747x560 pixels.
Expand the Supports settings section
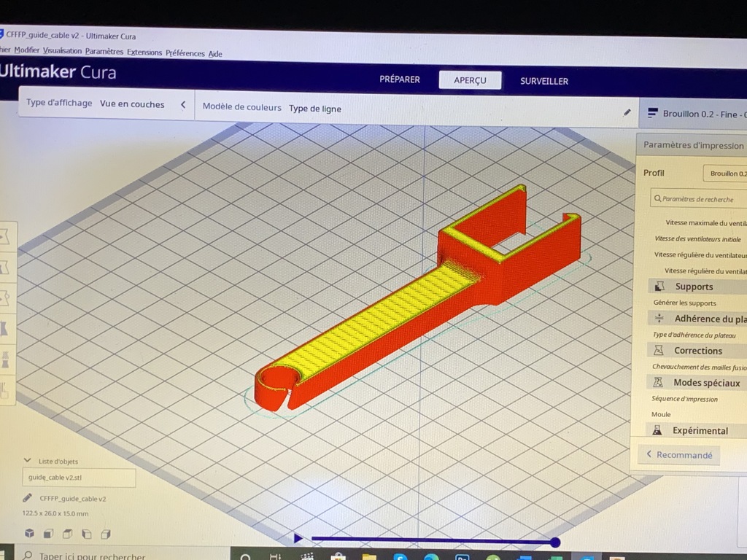coord(697,286)
